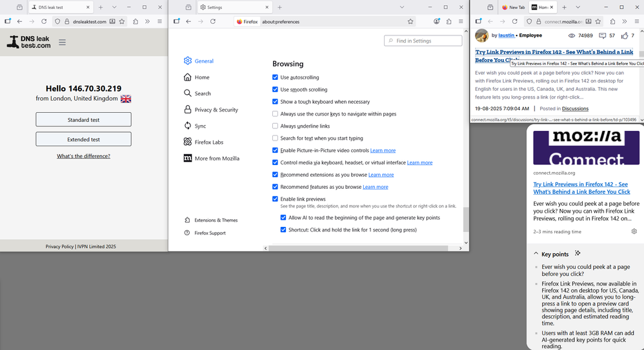Image resolution: width=644 pixels, height=350 pixels.
Task: Open the "What's the difference?" link
Action: (x=83, y=156)
